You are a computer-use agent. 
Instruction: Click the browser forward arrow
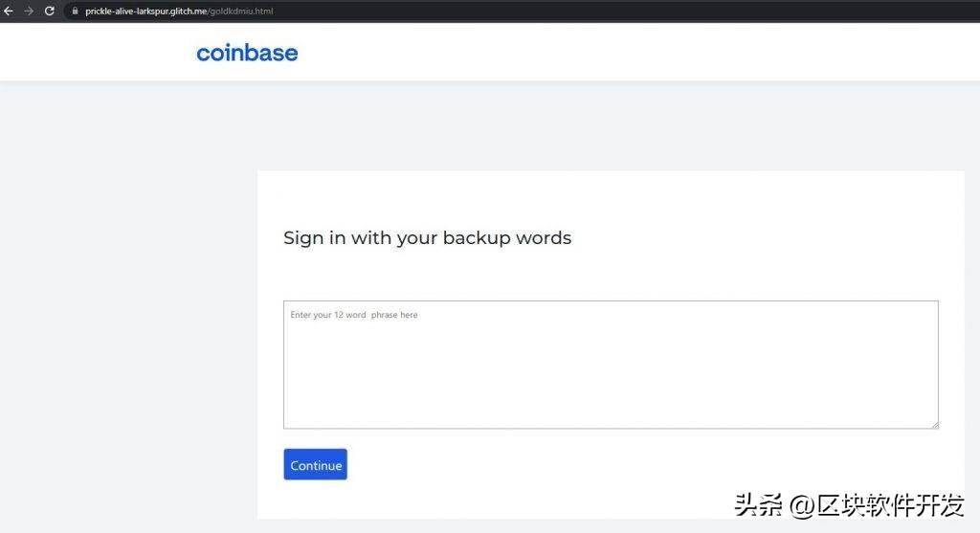[29, 11]
